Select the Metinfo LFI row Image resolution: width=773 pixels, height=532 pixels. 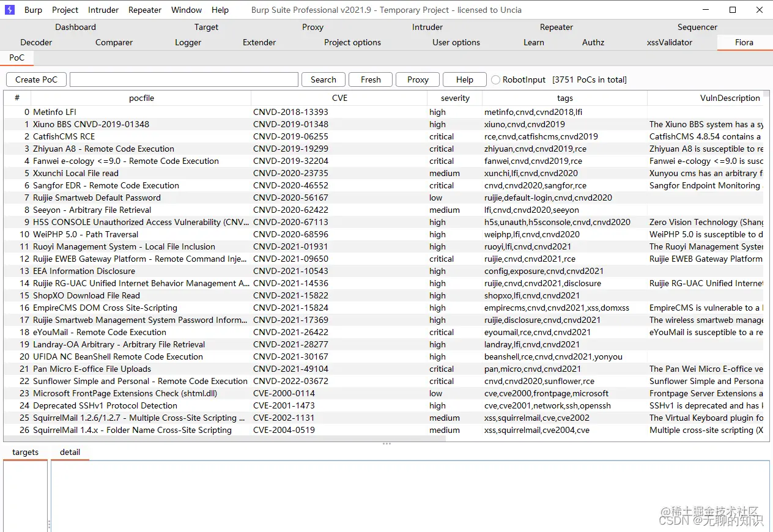click(383, 112)
